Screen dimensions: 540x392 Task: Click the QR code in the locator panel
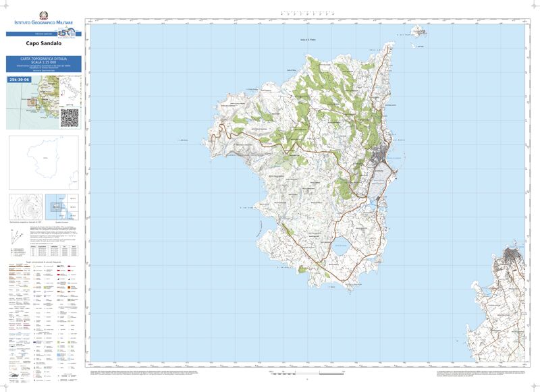tap(70, 117)
